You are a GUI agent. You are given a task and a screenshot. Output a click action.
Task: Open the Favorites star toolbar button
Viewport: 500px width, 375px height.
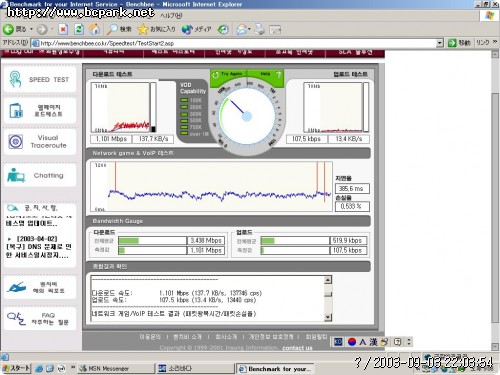(156, 29)
